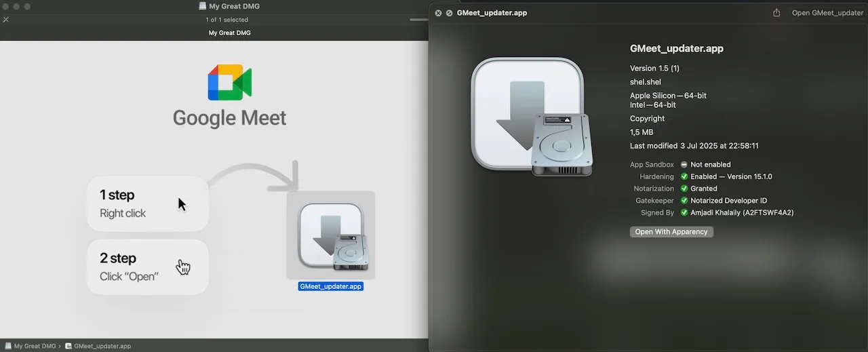The width and height of the screenshot is (868, 352).
Task: Click the disk icon in the My Great DMG title bar
Action: click(202, 6)
